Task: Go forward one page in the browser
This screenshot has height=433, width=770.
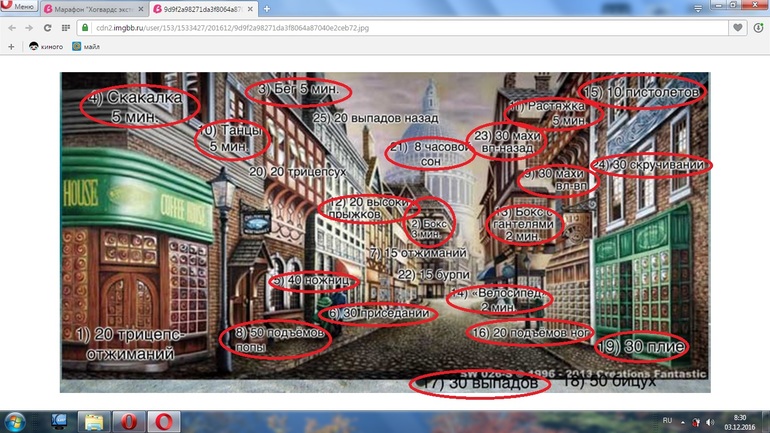Action: (x=29, y=28)
